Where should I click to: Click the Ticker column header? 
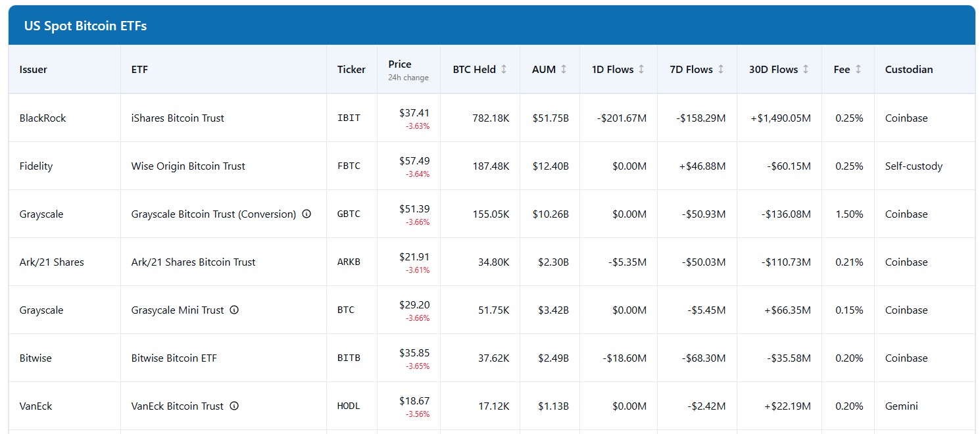(x=351, y=69)
